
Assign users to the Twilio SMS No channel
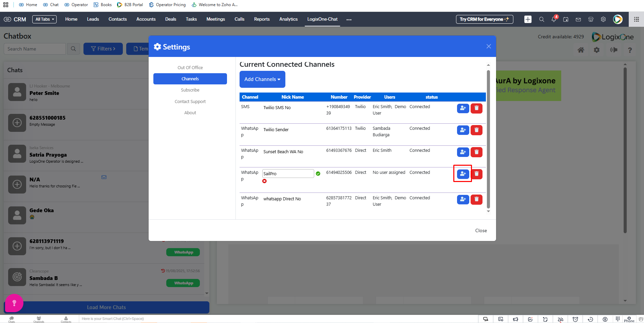pos(463,108)
